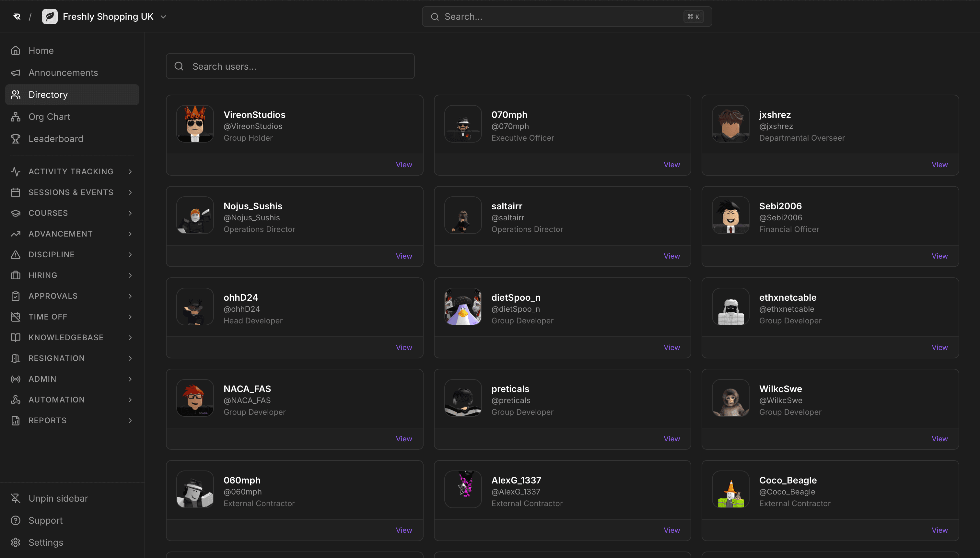
Task: Click the Coco_Beagle avatar thumbnail
Action: point(730,489)
